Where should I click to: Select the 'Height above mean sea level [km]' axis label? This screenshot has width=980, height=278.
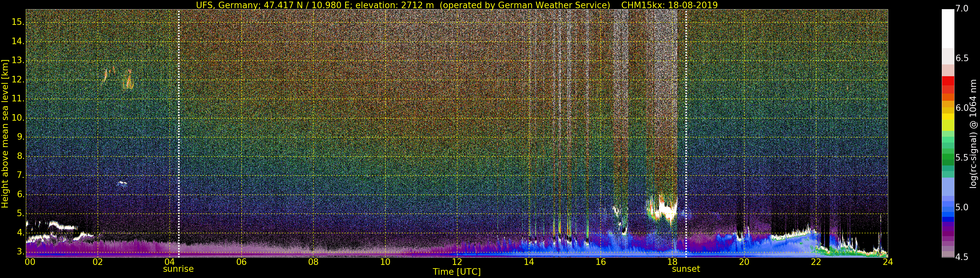[x=5, y=134]
